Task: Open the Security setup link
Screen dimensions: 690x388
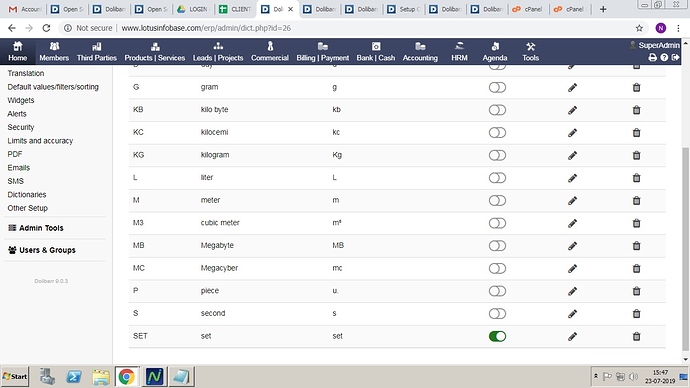Action: (21, 127)
